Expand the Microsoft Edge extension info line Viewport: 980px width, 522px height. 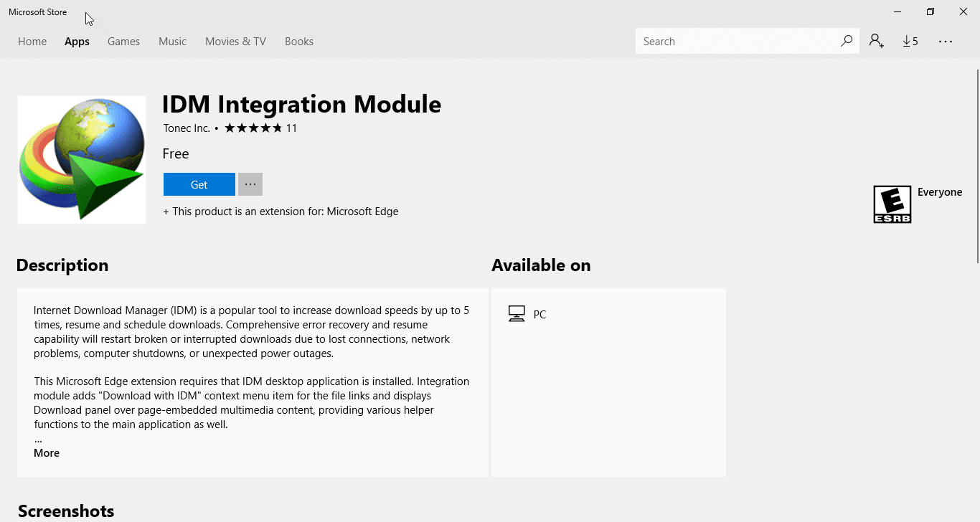click(281, 211)
